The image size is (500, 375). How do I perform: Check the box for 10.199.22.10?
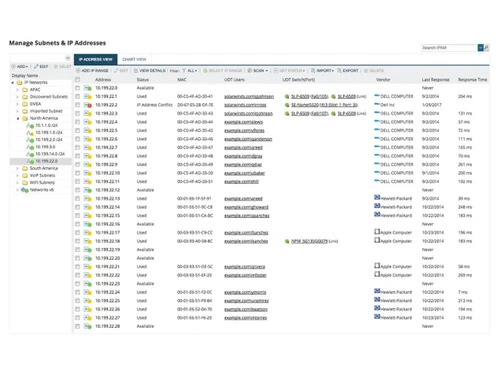point(78,173)
